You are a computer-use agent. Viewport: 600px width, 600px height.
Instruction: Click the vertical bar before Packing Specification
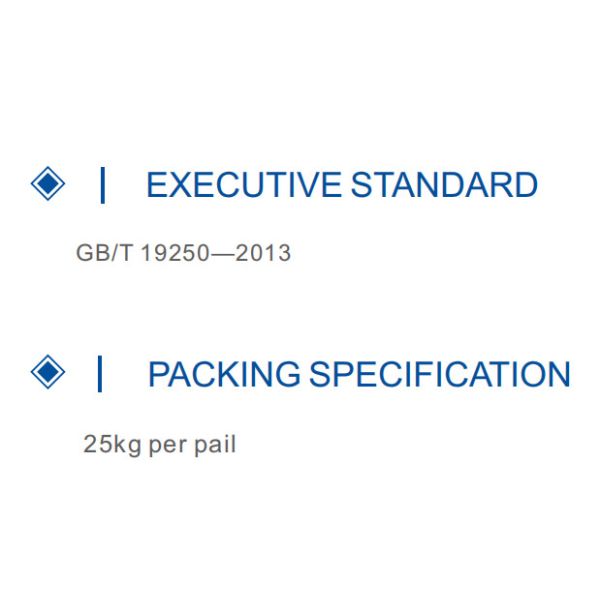pyautogui.click(x=99, y=373)
